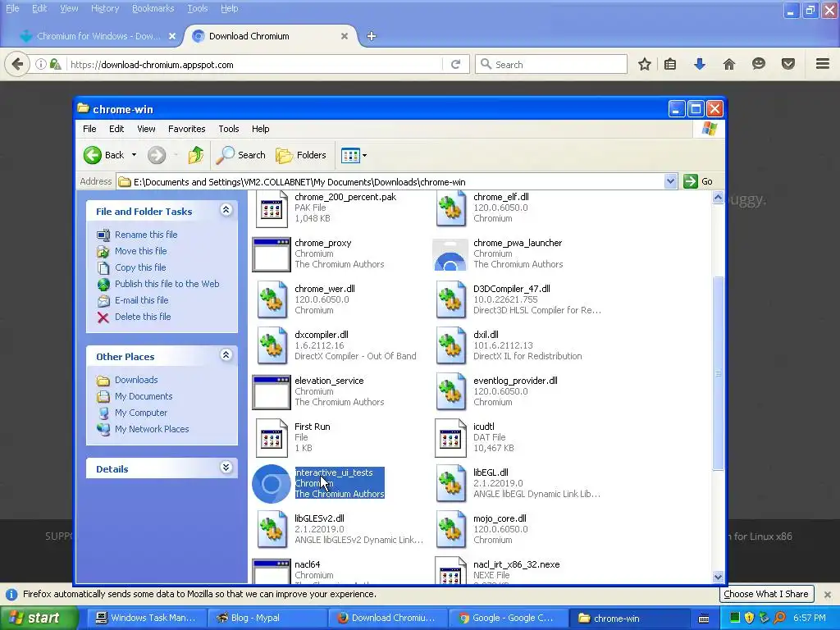The image size is (840, 630).
Task: Open the Firefox History menu
Action: tap(105, 8)
